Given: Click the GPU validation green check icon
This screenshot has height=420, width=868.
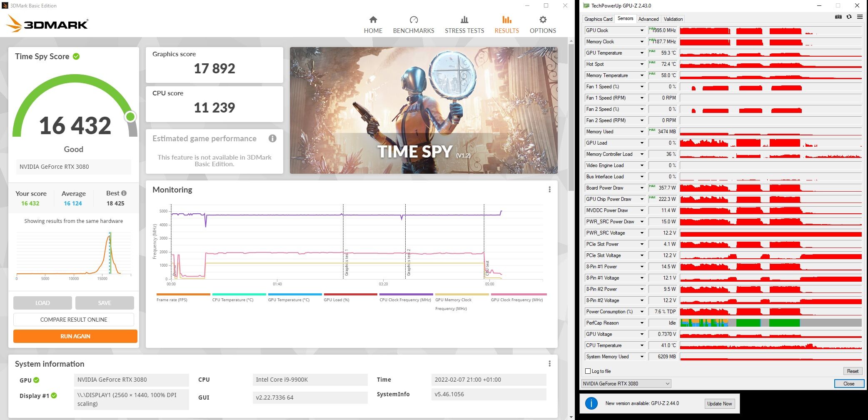Looking at the screenshot, I should 36,380.
